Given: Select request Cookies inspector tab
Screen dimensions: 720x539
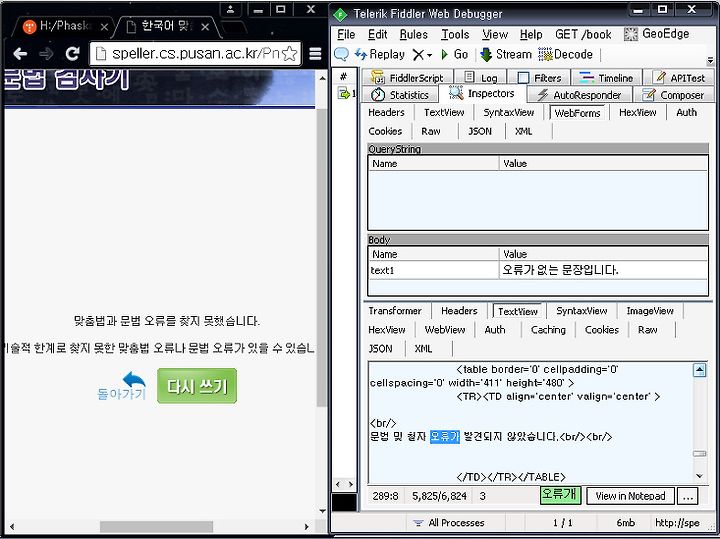Looking at the screenshot, I should [385, 131].
